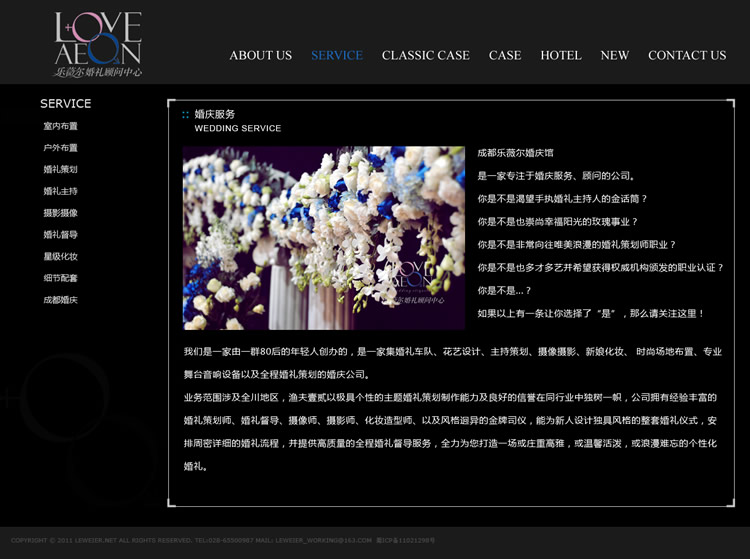
Task: Click the 成都婚庆 sidebar link
Action: point(60,300)
